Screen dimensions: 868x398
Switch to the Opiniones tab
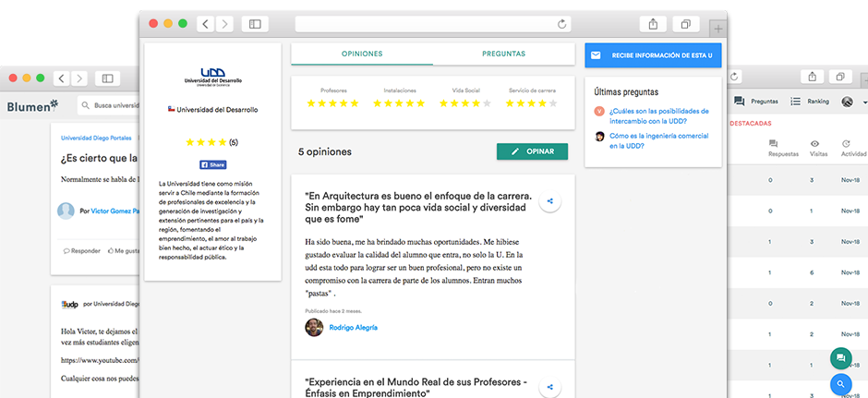point(361,54)
